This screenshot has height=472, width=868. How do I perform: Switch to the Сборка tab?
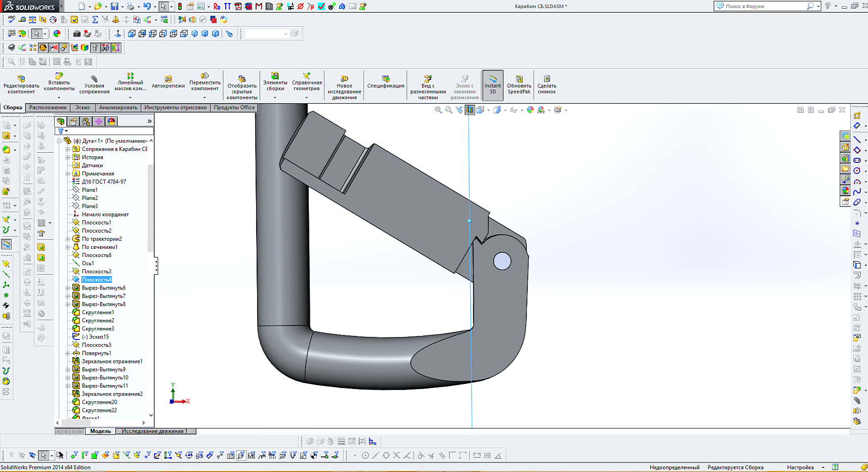(x=13, y=107)
